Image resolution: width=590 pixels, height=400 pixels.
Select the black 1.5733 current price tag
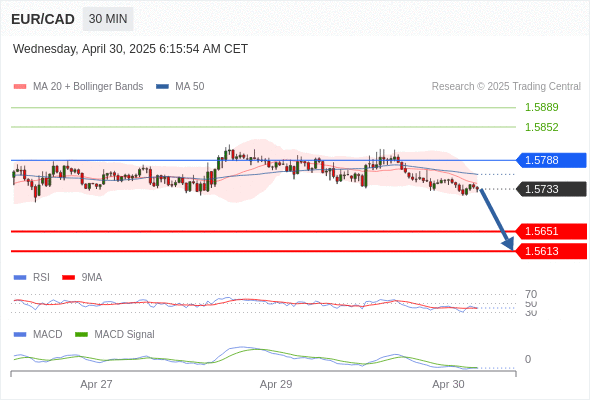coord(551,189)
